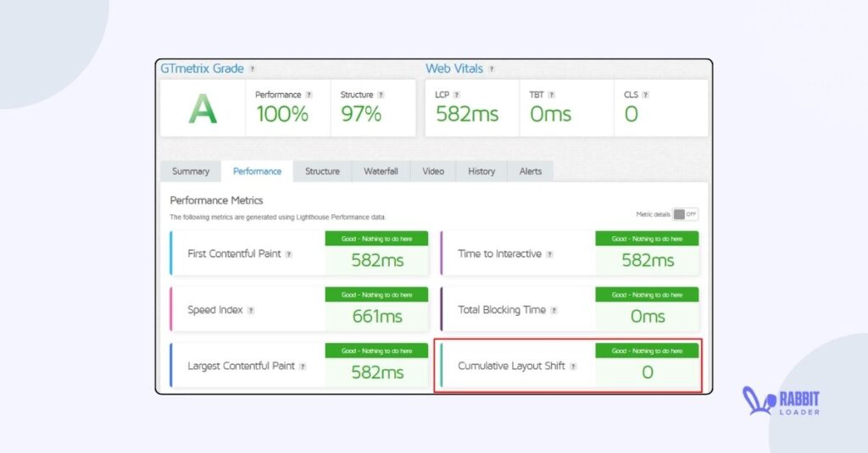Screen dimensions: 868x453
Task: Click the First Contentful Paint label
Action: coord(234,254)
